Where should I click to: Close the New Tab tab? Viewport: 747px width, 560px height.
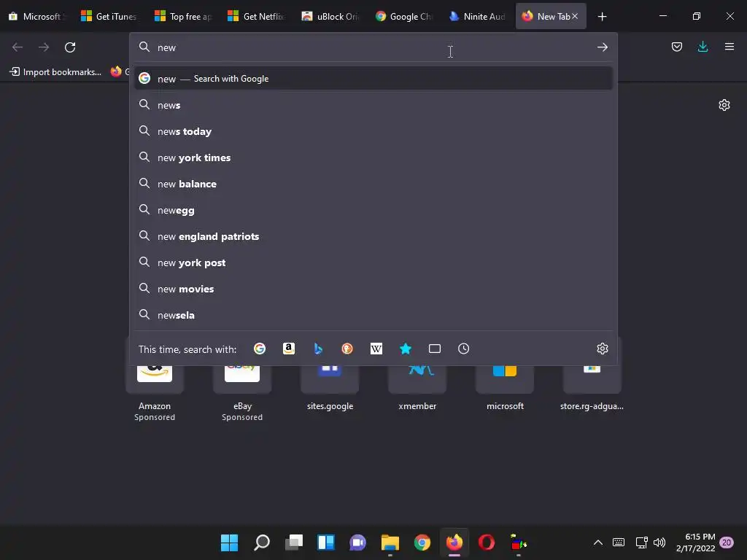(x=575, y=16)
